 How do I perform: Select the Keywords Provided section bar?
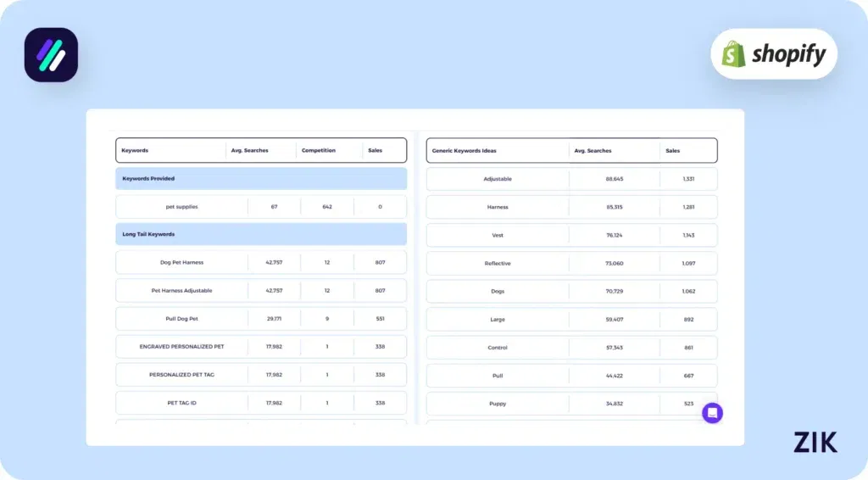(261, 179)
